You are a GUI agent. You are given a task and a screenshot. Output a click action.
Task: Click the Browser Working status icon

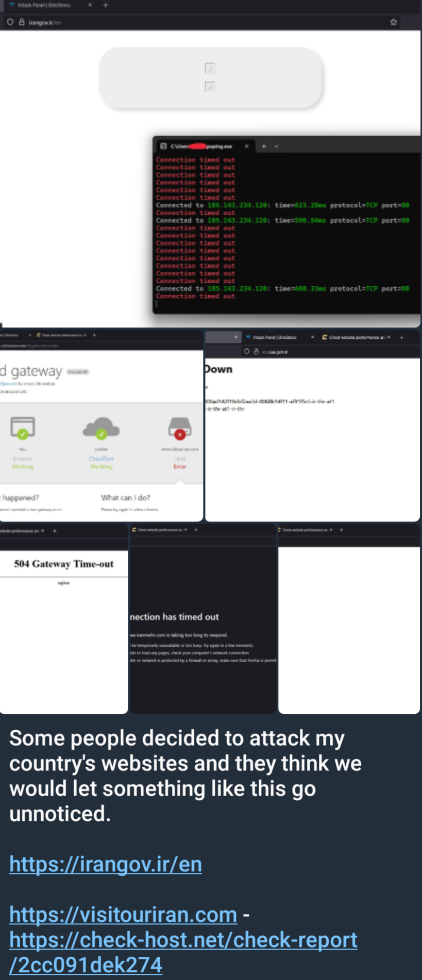point(23,428)
